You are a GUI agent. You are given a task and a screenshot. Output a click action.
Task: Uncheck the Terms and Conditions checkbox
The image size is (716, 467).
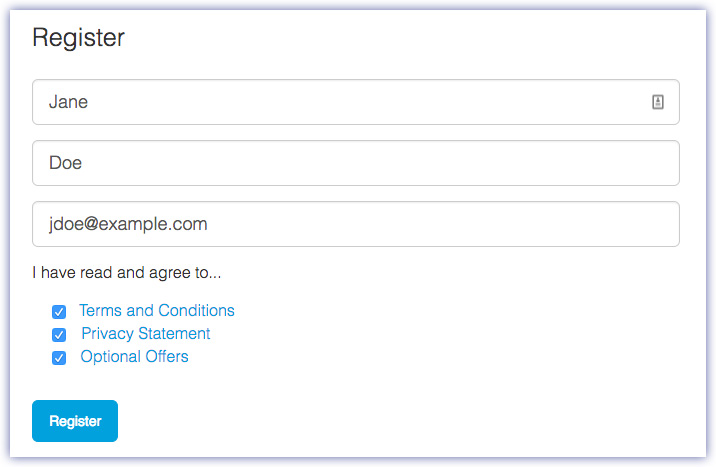coord(59,312)
